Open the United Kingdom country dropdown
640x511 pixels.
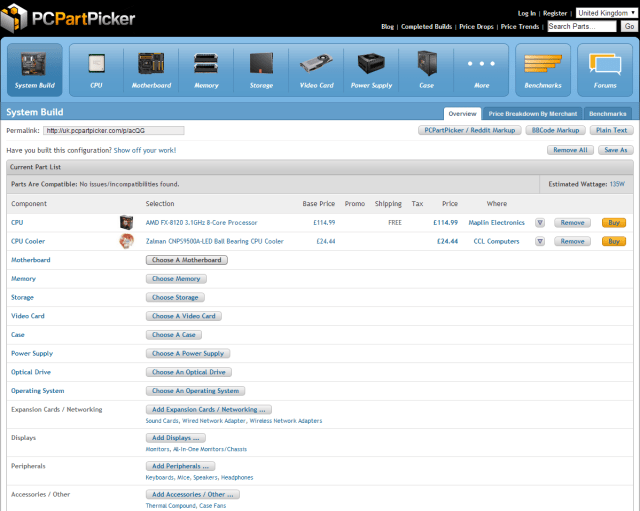point(607,13)
